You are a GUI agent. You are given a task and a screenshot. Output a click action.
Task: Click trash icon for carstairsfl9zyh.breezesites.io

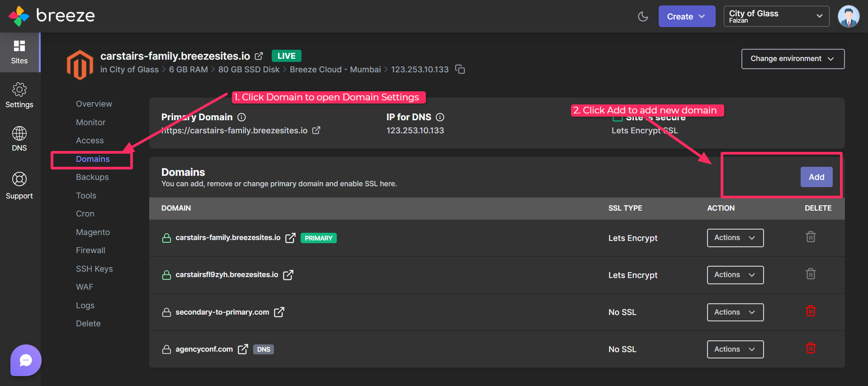pos(811,274)
